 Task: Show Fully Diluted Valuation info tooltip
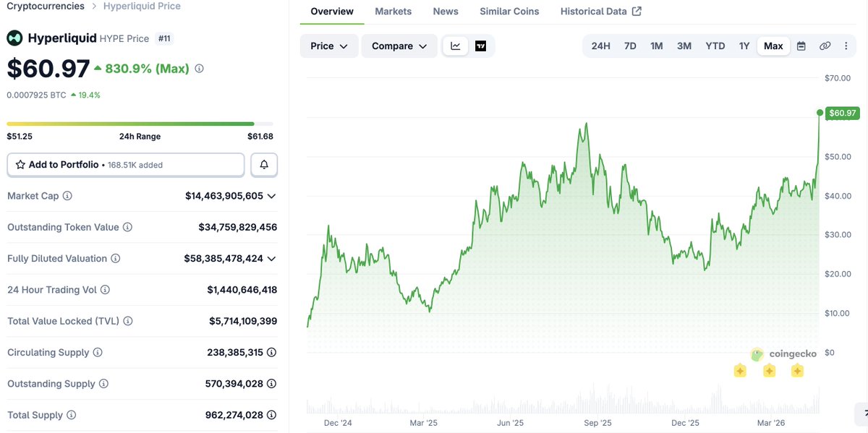pyautogui.click(x=115, y=259)
